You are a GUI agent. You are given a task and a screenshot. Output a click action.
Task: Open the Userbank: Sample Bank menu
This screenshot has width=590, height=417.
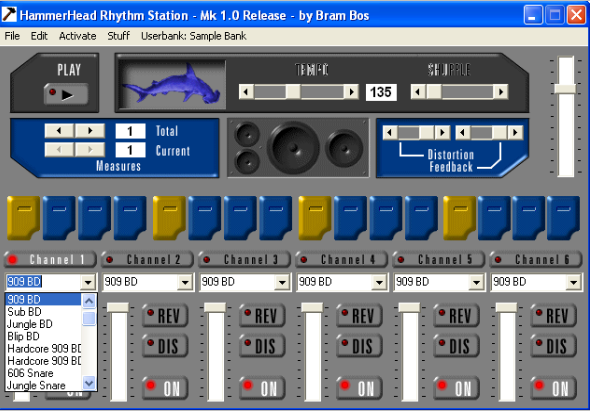(193, 36)
